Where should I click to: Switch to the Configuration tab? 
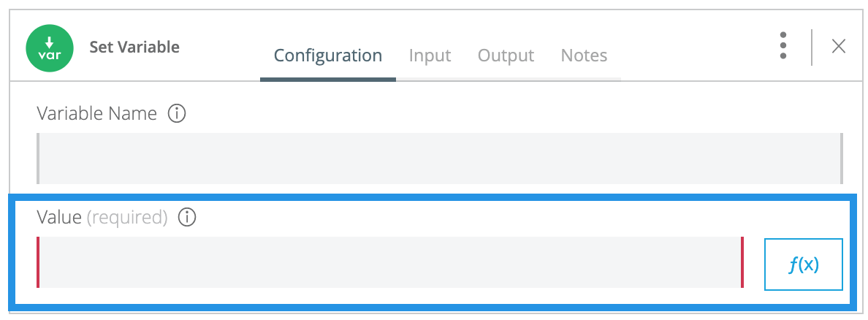pyautogui.click(x=327, y=56)
